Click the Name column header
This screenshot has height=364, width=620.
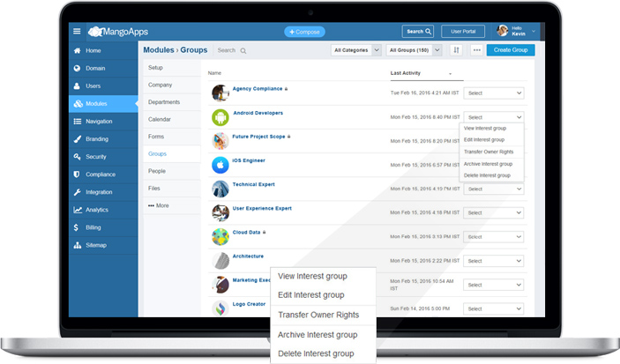214,73
